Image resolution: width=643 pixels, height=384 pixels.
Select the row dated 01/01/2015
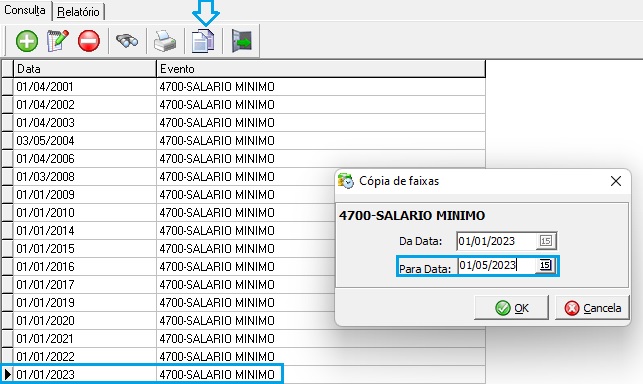[x=168, y=249]
